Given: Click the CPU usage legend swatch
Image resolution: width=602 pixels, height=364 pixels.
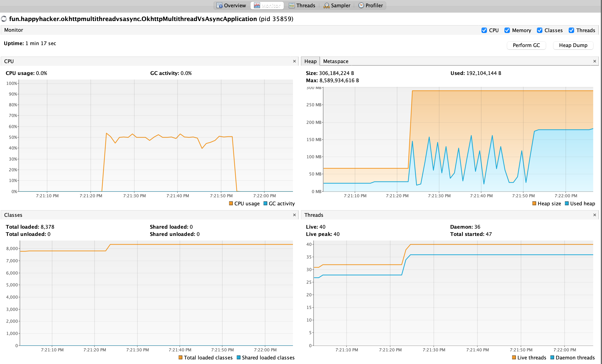Looking at the screenshot, I should pos(231,203).
